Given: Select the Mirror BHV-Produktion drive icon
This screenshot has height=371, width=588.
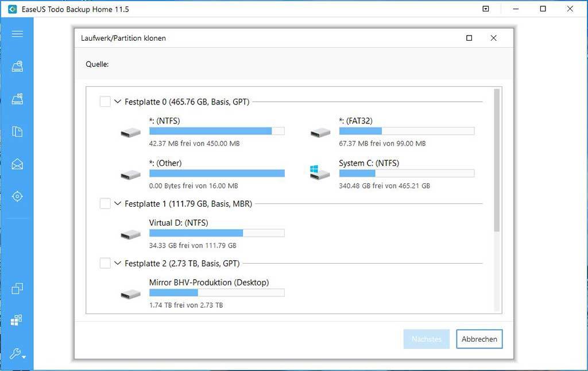Looking at the screenshot, I should click(130, 295).
